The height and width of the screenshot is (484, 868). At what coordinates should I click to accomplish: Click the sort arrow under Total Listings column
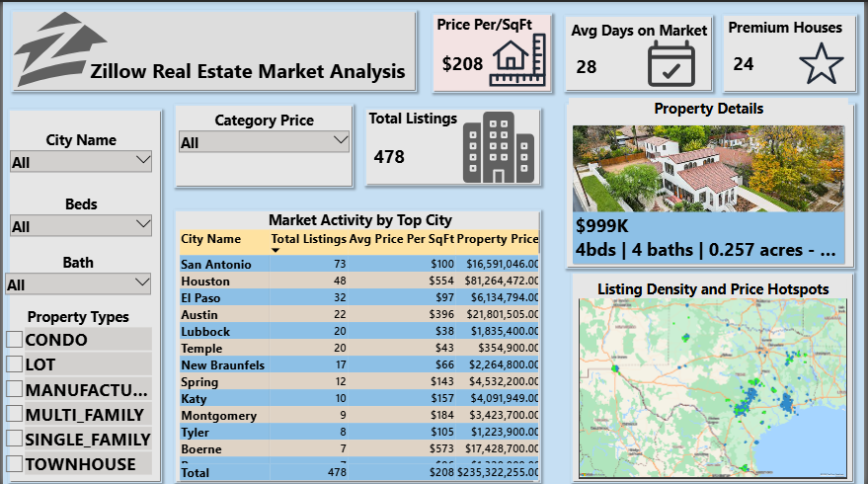point(276,250)
